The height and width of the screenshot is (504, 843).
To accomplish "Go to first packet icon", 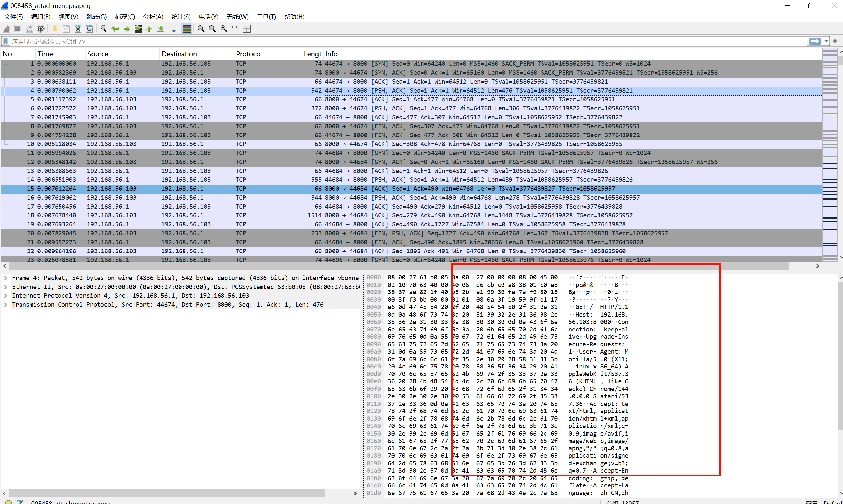I will [x=149, y=29].
